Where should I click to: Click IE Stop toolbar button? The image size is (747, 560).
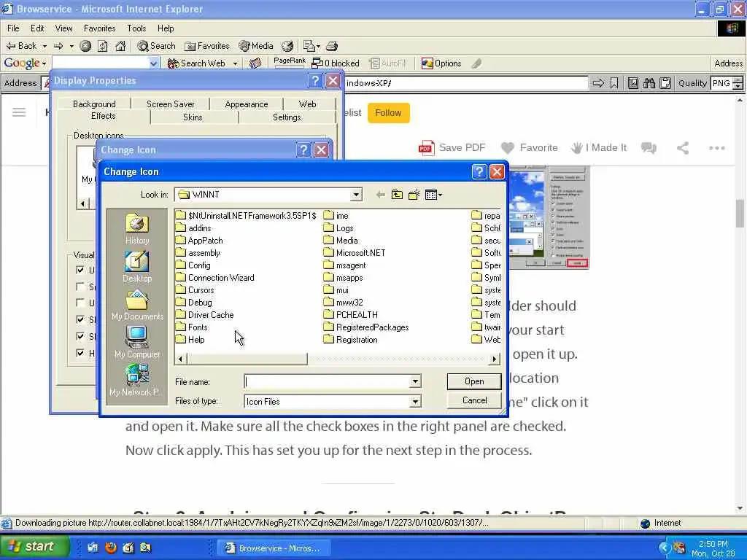(x=85, y=46)
